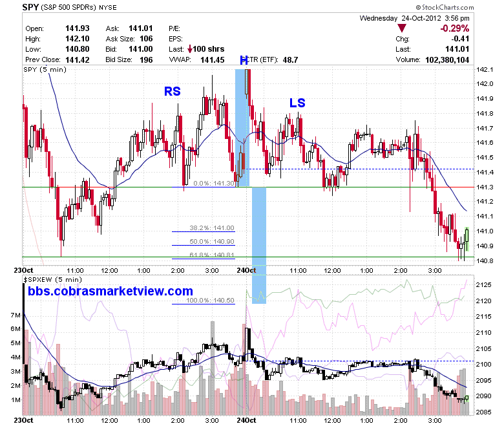Click the SCTR (ETF) value 48.7

pos(291,60)
